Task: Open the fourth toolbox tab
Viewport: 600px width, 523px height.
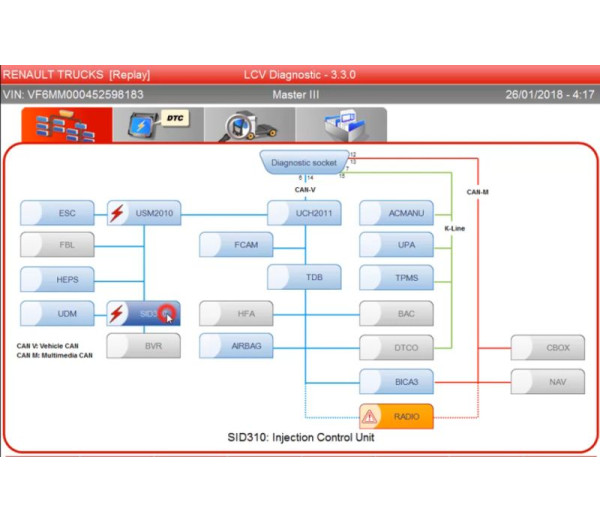Action: [x=340, y=125]
